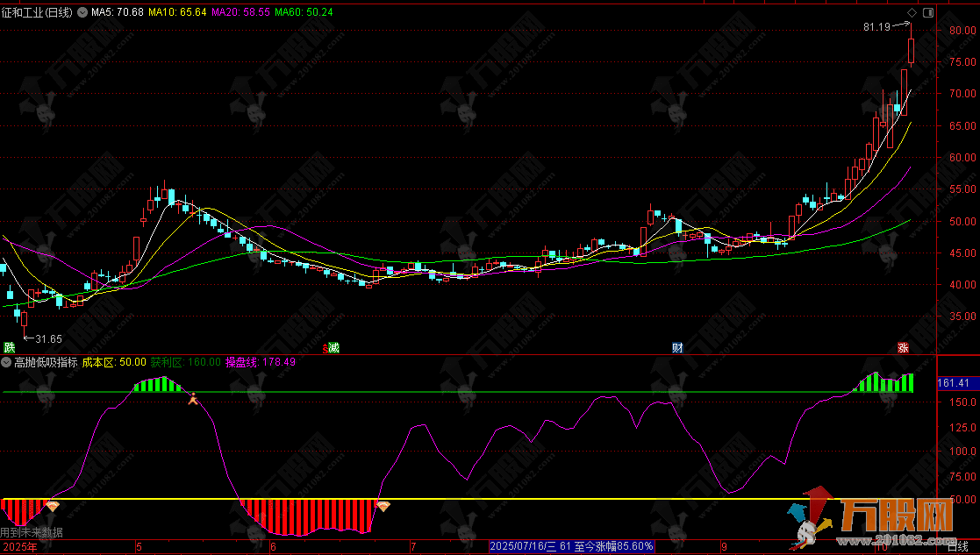Click the yellow MA10 label
The width and height of the screenshot is (980, 555).
pos(177,12)
